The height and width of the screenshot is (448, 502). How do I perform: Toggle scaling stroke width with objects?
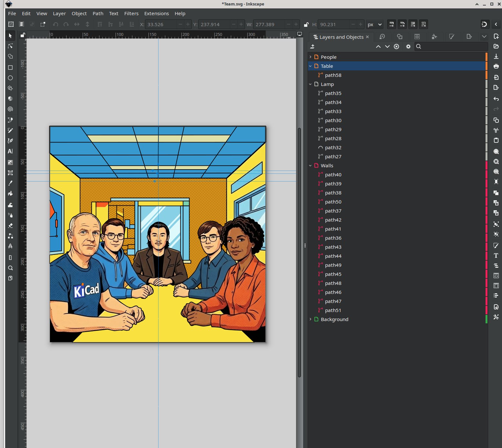[x=391, y=24]
